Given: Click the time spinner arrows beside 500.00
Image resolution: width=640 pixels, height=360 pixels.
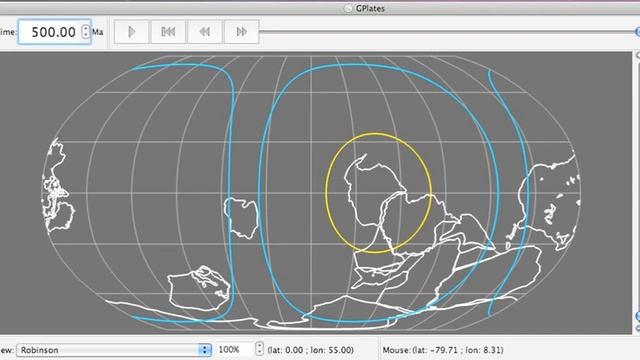Looking at the screenshot, I should pyautogui.click(x=85, y=32).
